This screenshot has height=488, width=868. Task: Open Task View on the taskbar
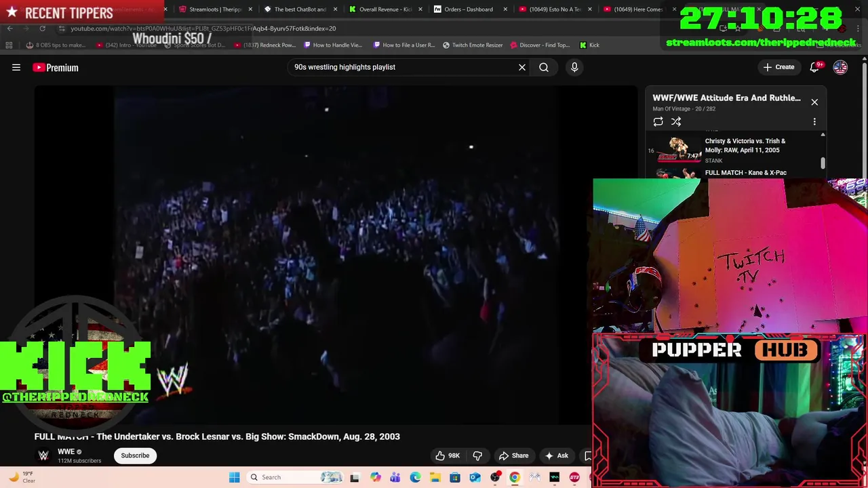point(354,477)
